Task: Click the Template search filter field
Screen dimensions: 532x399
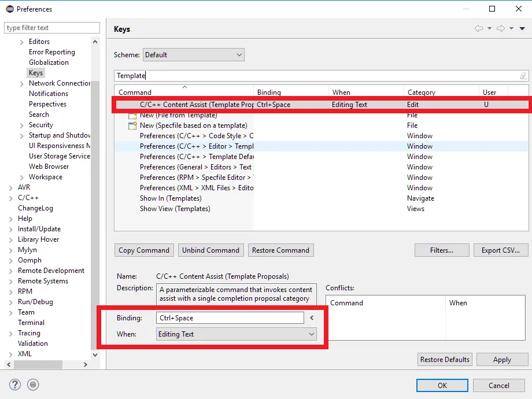Action: [x=321, y=76]
